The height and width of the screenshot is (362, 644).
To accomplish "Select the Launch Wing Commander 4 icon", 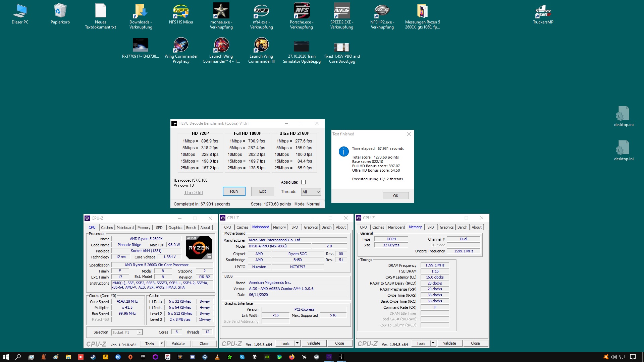I will tap(221, 50).
